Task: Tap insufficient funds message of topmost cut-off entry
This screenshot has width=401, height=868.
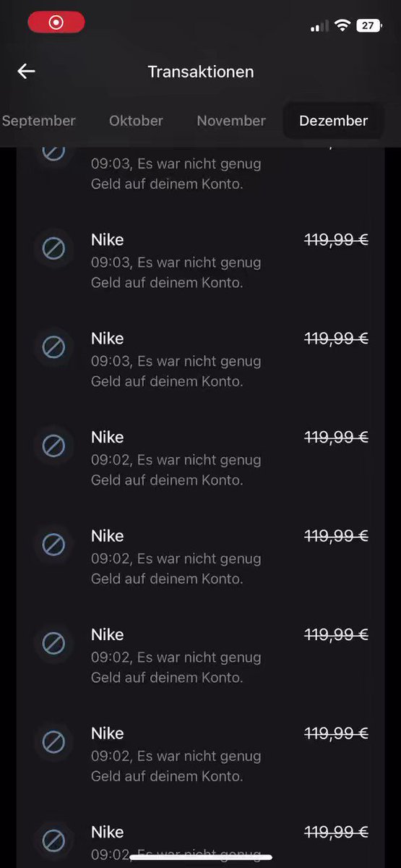Action: [176, 174]
